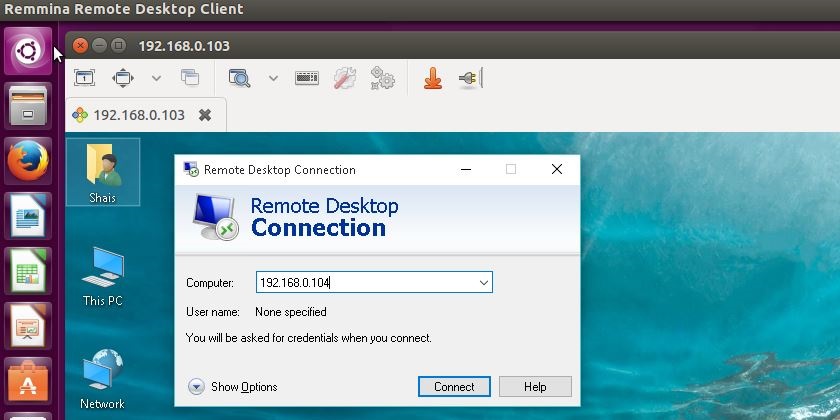Open Remmina preferences wrench icon

point(345,78)
